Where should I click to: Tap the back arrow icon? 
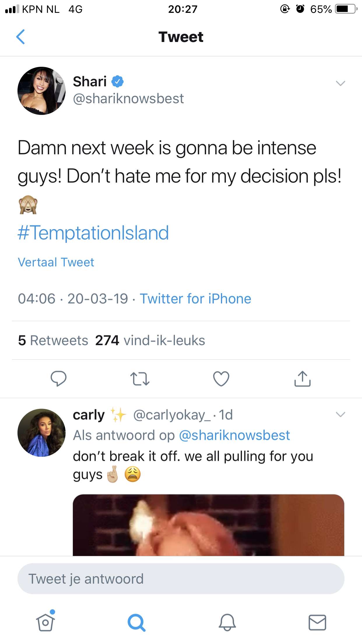coord(20,37)
